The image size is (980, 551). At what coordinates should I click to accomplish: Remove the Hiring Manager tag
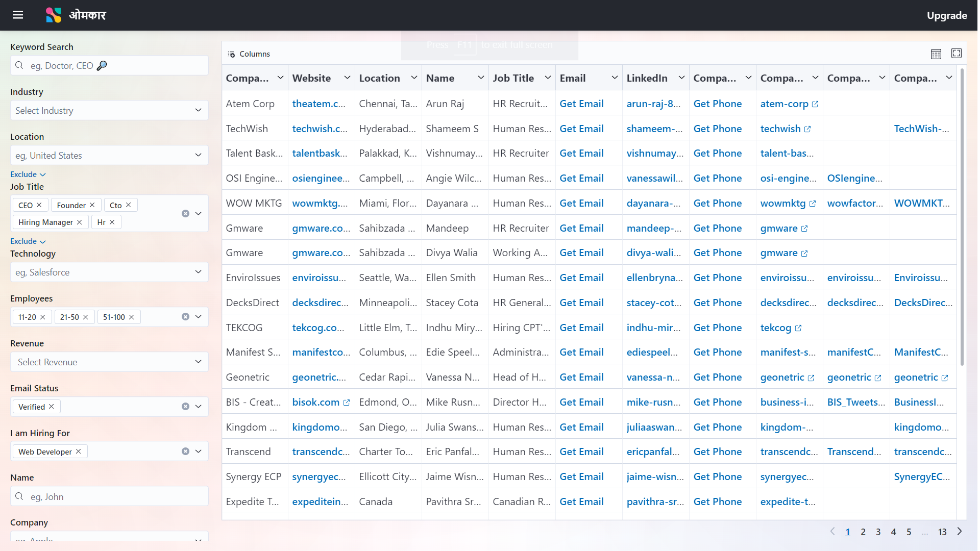(80, 222)
